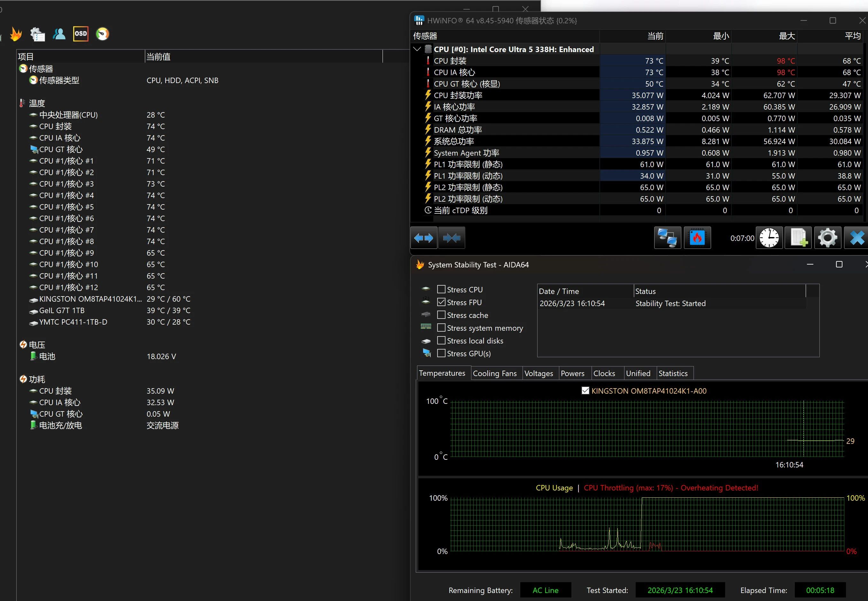Image resolution: width=868 pixels, height=601 pixels.
Task: Click HWiNFO reset clock icon
Action: 769,238
